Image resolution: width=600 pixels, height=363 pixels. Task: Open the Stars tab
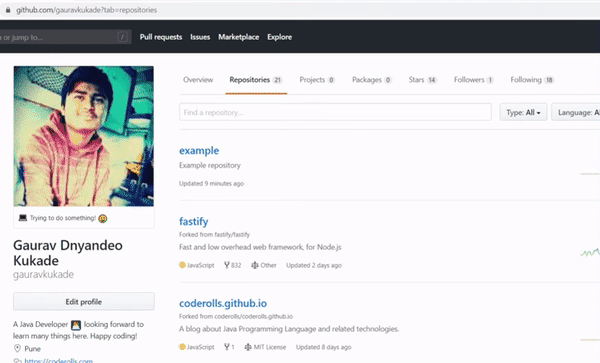(x=422, y=80)
